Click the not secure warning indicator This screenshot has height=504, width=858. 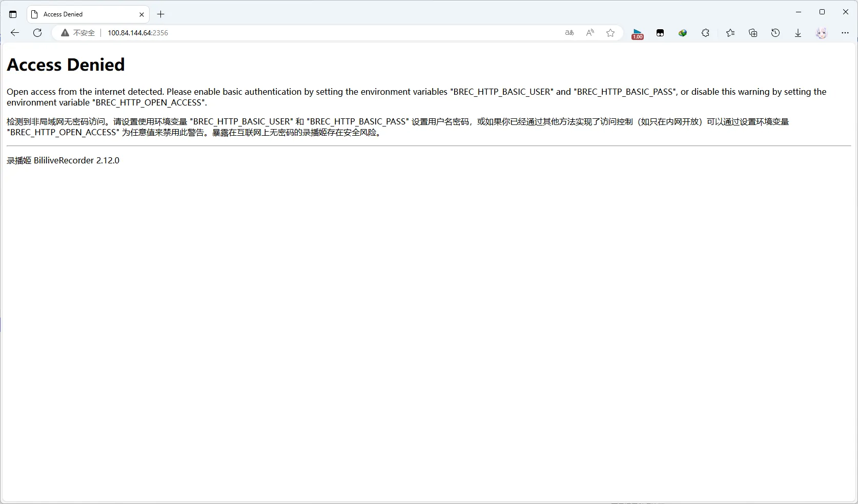click(x=78, y=33)
